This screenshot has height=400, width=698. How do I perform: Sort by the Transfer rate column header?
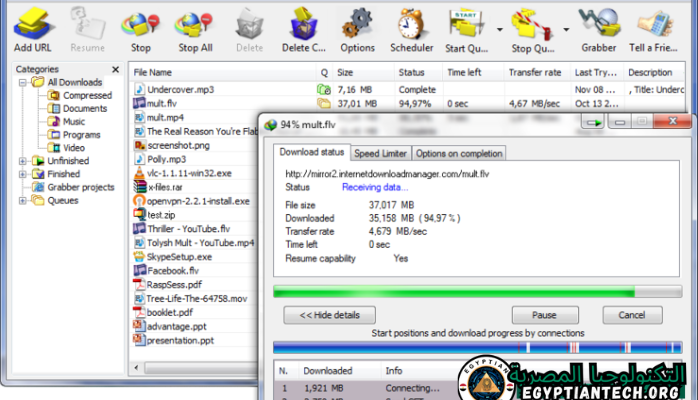(x=537, y=73)
